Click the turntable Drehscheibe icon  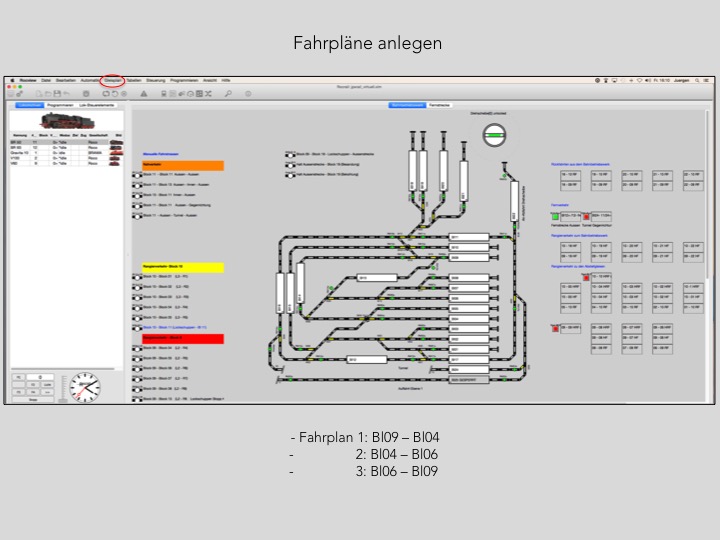pos(495,135)
